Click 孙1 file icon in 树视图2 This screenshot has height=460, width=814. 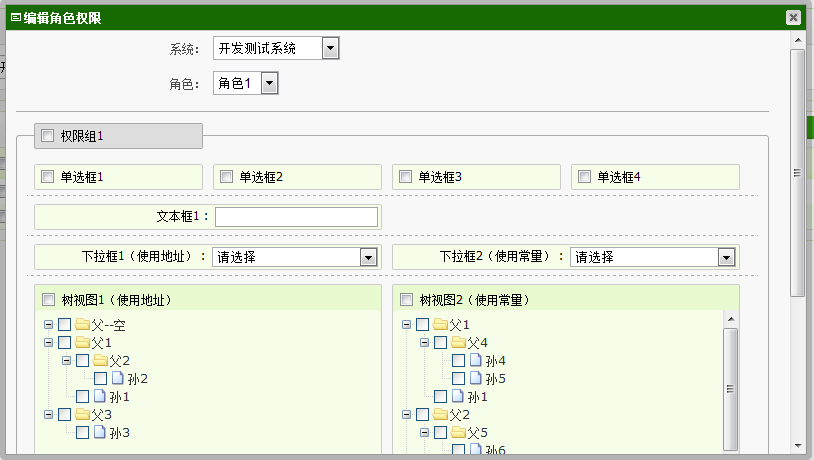457,396
